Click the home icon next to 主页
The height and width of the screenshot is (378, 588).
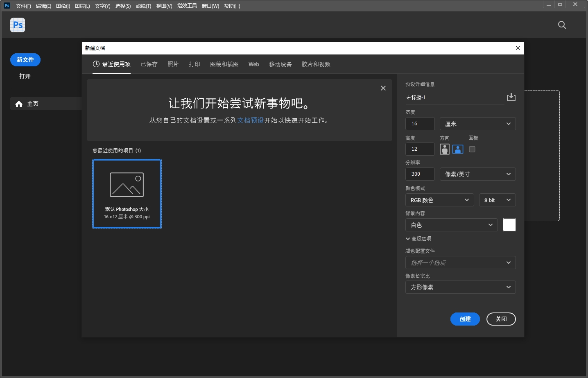coord(19,104)
